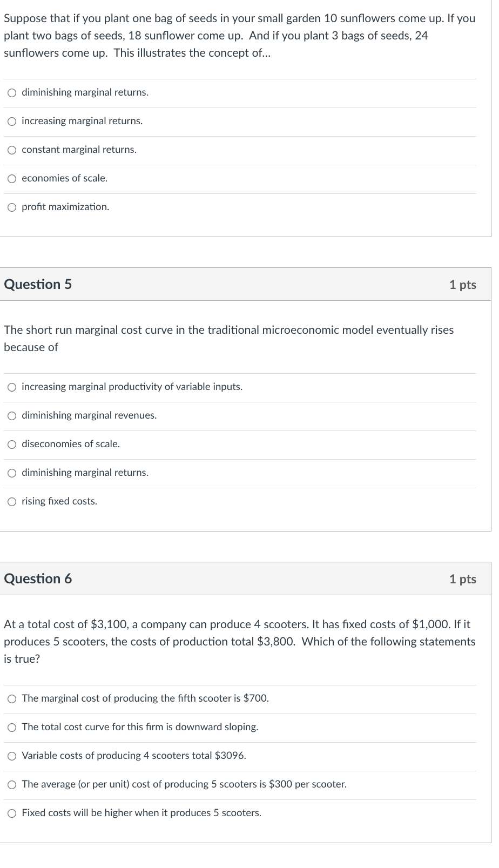Select "Variable costs of producing 4 scooters total $3096"
This screenshot has width=499, height=868.
(11, 756)
